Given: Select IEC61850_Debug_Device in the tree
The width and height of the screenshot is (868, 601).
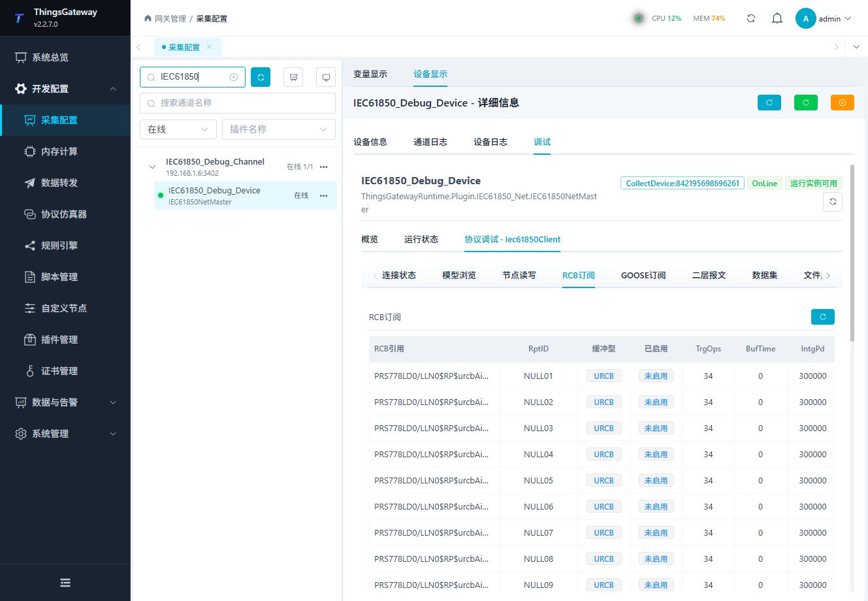Looking at the screenshot, I should (246, 195).
